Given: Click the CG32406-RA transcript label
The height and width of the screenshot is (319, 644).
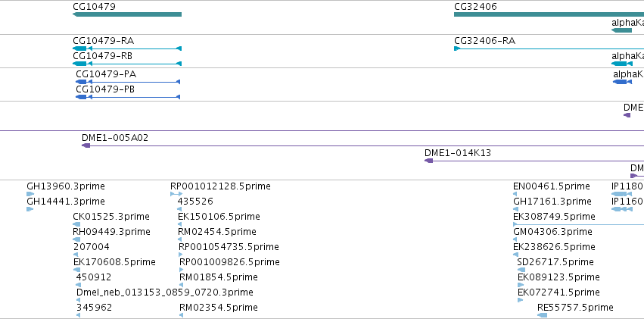Looking at the screenshot, I should pyautogui.click(x=484, y=41).
